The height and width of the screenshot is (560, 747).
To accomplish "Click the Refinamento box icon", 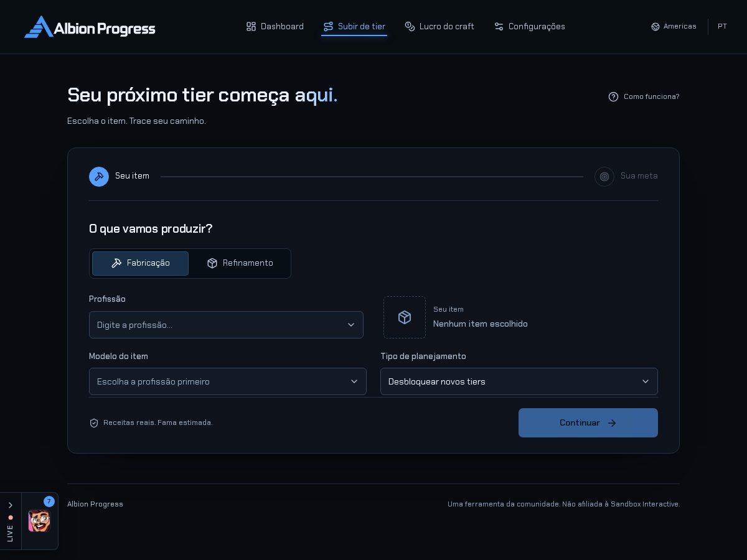I will click(212, 263).
